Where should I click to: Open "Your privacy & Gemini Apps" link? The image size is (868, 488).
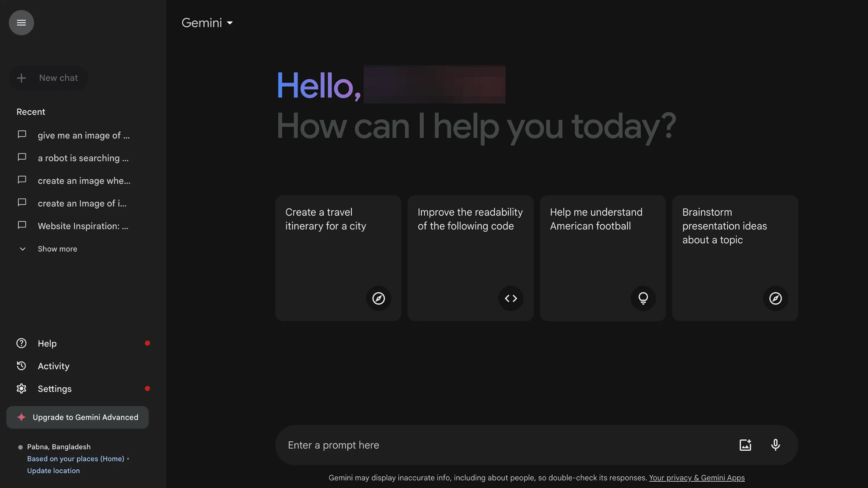click(x=697, y=478)
